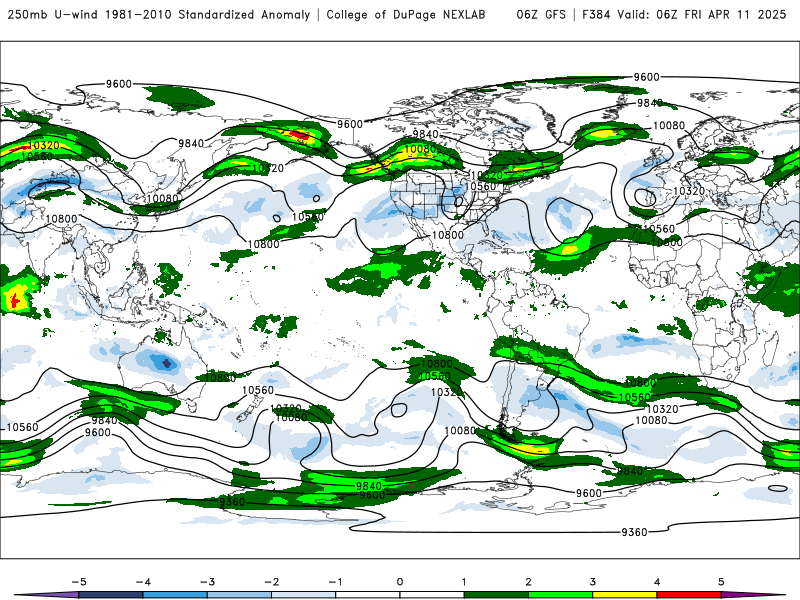Click the colorbar label -1
Viewport: 800px width, 600px height.
pyautogui.click(x=335, y=582)
